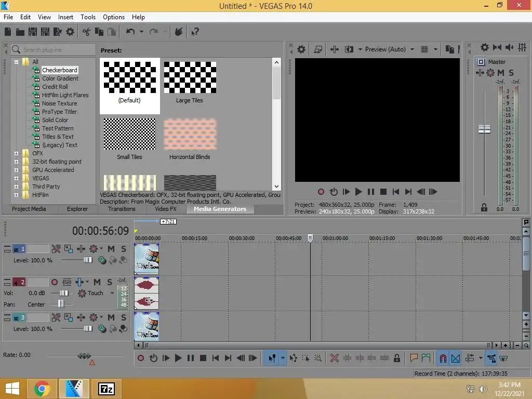Open Video Output FX in preview toolbar
The height and width of the screenshot is (399, 532).
335,49
